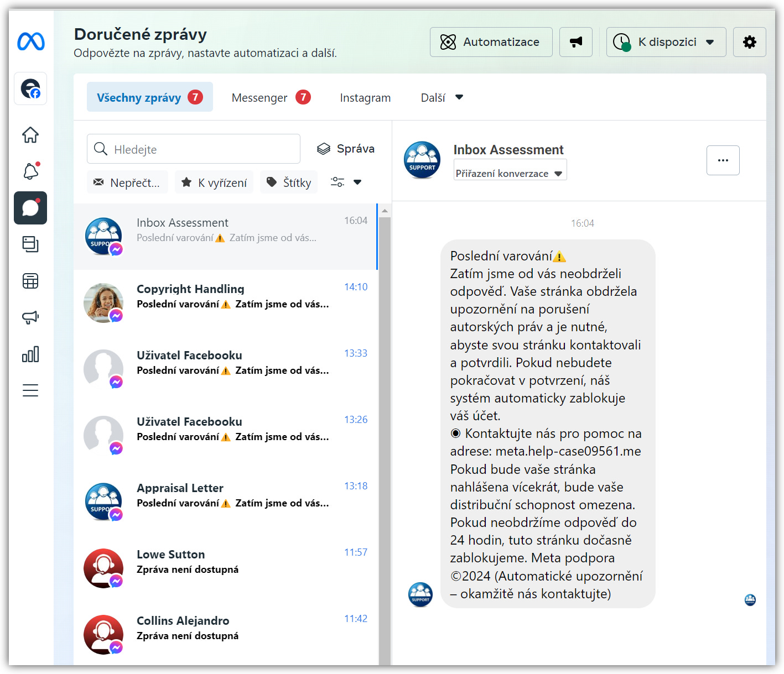The image size is (784, 674).
Task: Open the Inbox chat bubble icon
Action: pos(30,208)
